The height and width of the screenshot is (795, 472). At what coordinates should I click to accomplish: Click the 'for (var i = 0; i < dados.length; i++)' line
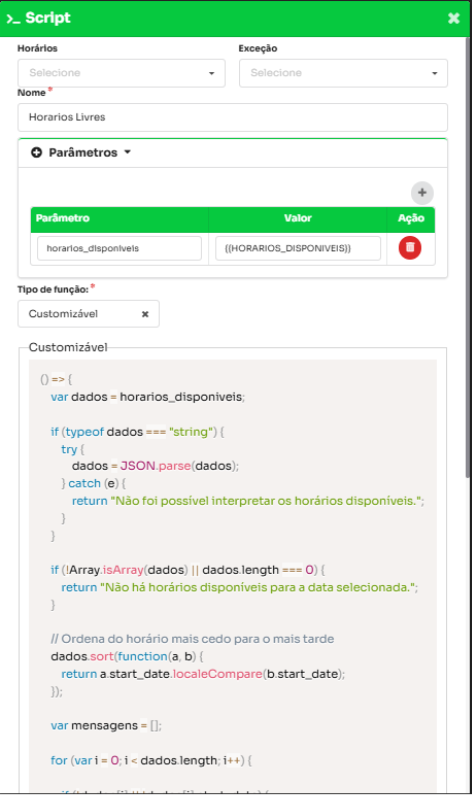(151, 761)
